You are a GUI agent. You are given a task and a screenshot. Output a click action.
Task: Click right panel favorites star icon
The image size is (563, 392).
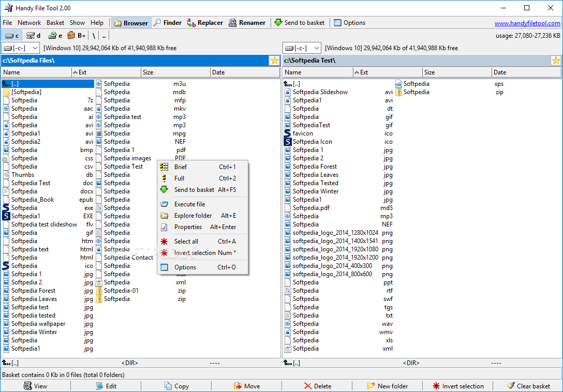coord(556,61)
